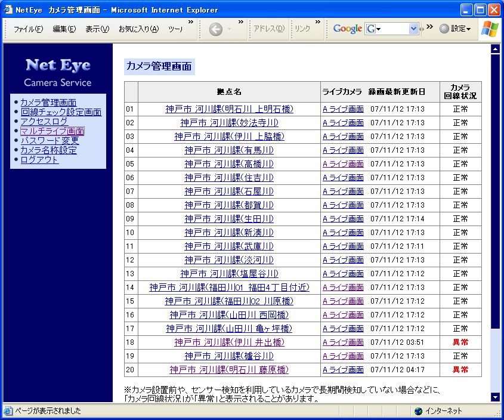Expand the Google toolbar overflow chevron
The height and width of the screenshot is (420, 504).
tap(429, 27)
